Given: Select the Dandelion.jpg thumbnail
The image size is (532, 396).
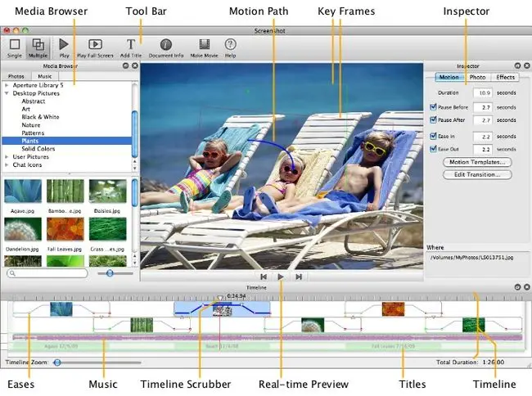Looking at the screenshot, I should point(23,229).
